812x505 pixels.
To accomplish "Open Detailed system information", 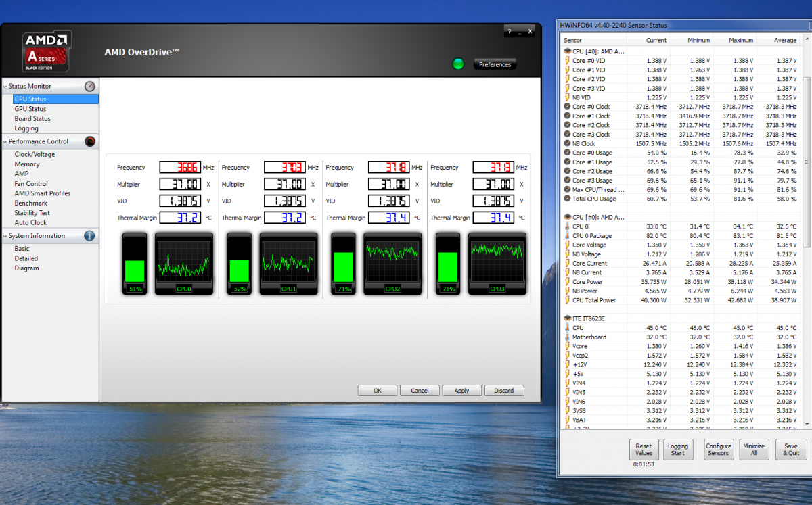I will (26, 258).
